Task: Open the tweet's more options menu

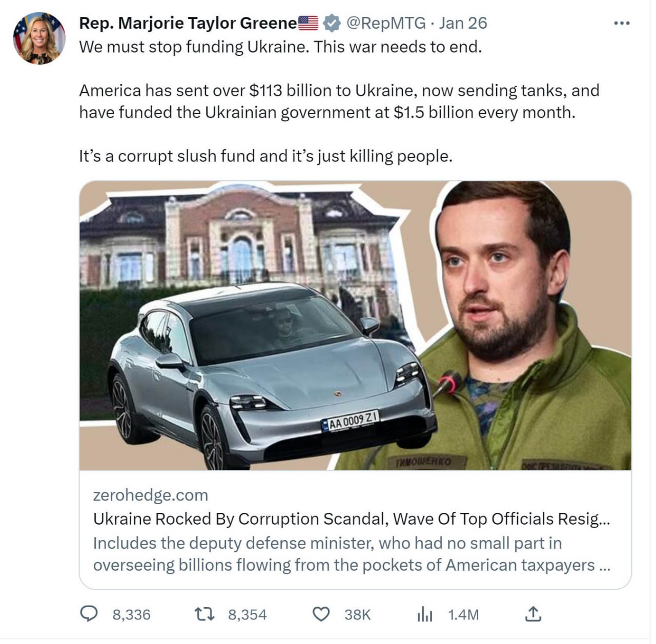Action: point(621,23)
